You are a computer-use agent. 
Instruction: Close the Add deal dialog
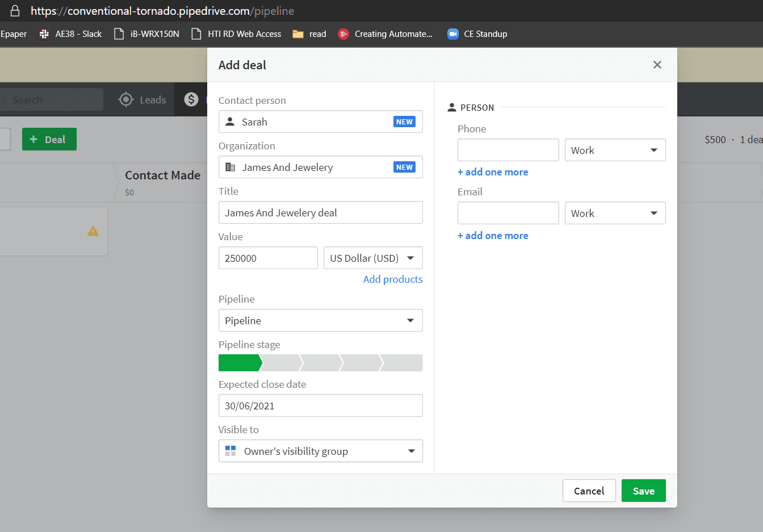point(657,65)
